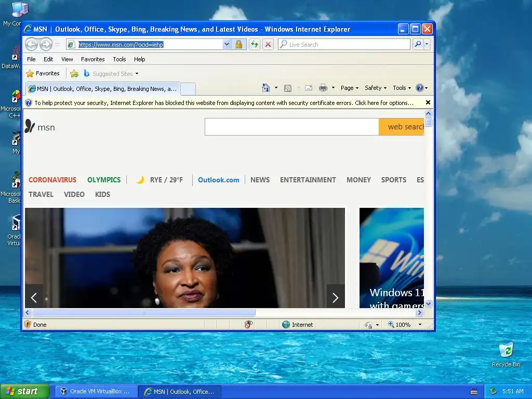The height and width of the screenshot is (399, 532).
Task: Click the horizontal scrollbar right arrow
Action: pos(420,312)
